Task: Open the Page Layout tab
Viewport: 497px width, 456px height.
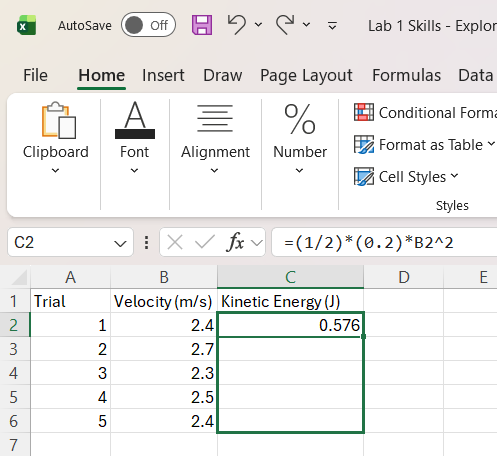Action: pyautogui.click(x=306, y=75)
